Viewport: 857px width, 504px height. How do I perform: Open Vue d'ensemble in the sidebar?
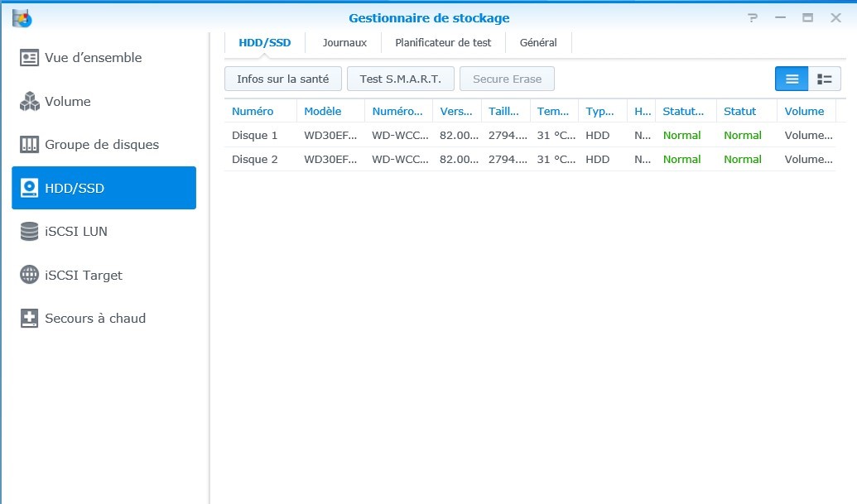click(104, 57)
